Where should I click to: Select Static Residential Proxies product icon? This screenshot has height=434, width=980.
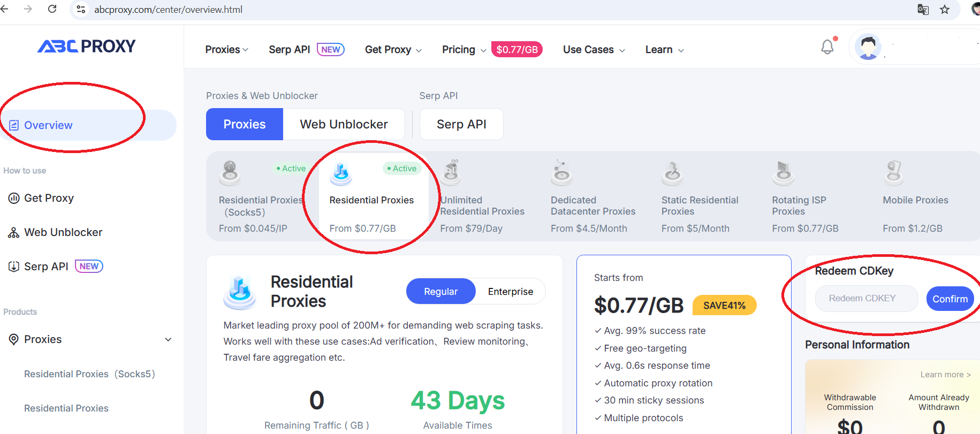pos(673,173)
